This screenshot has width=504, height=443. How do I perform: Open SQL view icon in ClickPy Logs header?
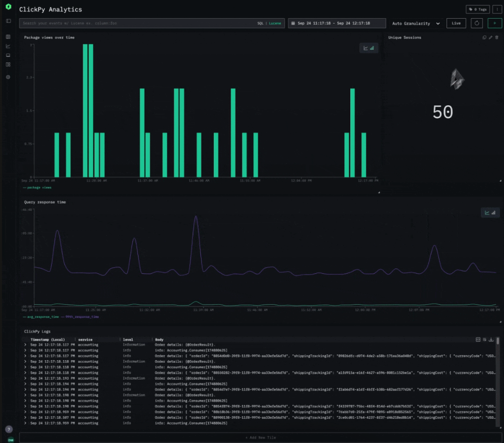click(478, 340)
